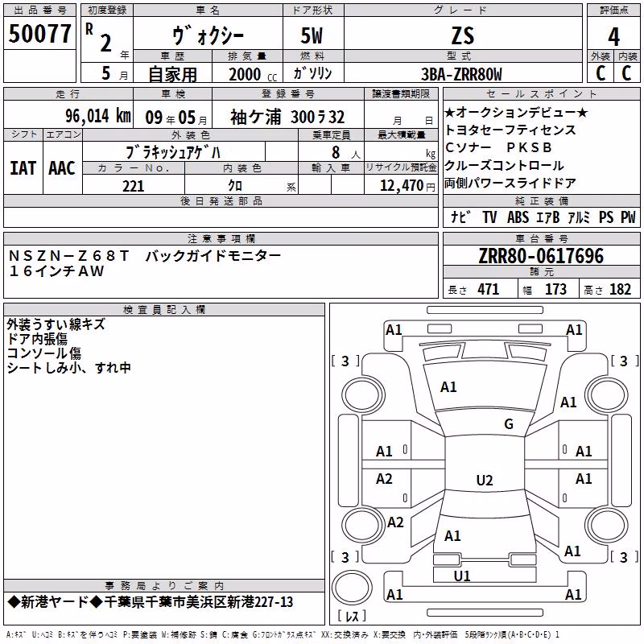Click the exterior color ブラキッシュアゲハ

click(x=173, y=152)
